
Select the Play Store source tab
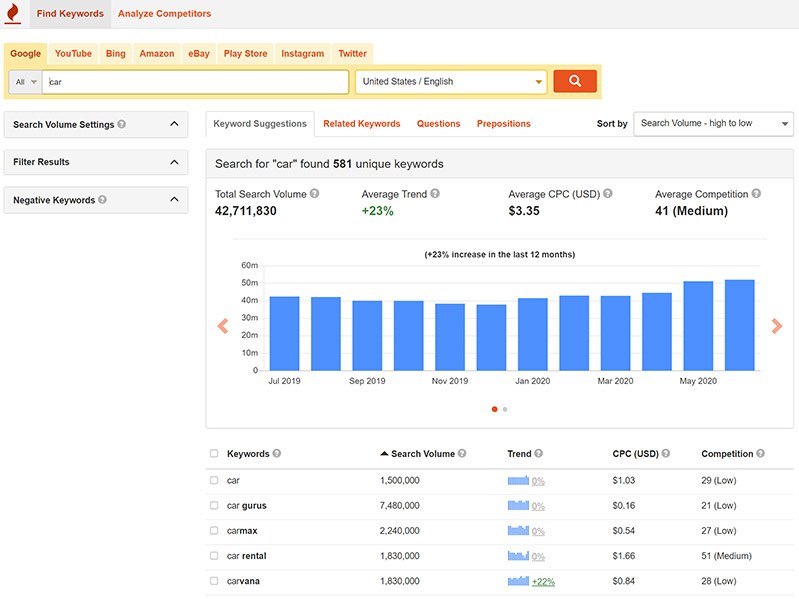point(246,53)
